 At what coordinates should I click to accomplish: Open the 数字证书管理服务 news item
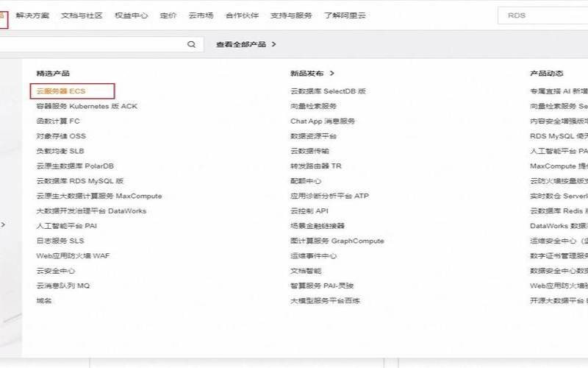click(x=559, y=255)
